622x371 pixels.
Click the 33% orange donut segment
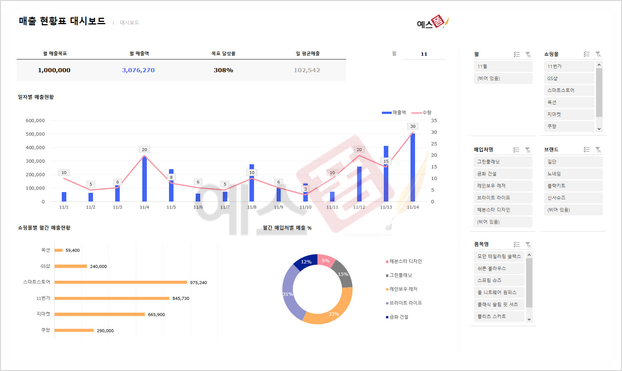coord(332,309)
